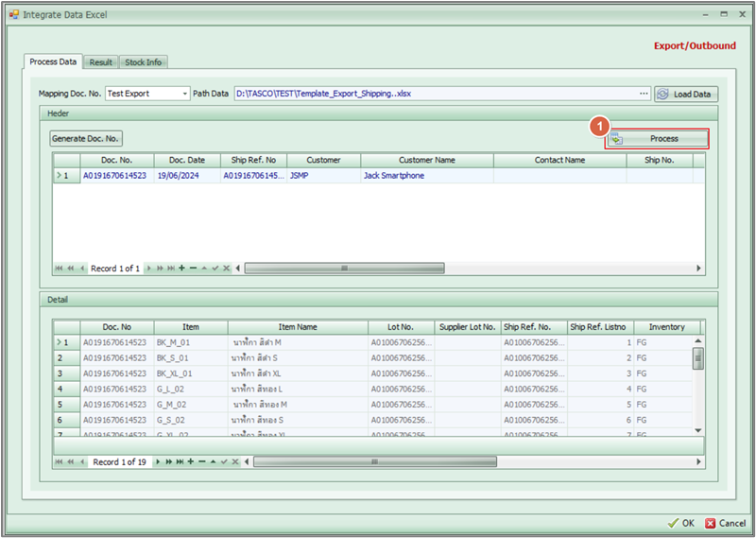Add a record using Header navigator plus
Viewport: 756px width, 538px height.
pos(181,269)
